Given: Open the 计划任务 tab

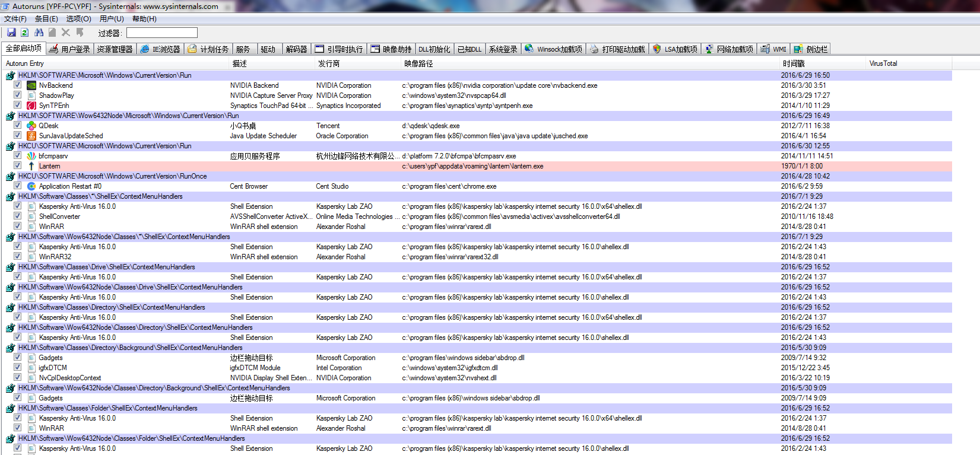Looking at the screenshot, I should click(x=208, y=49).
